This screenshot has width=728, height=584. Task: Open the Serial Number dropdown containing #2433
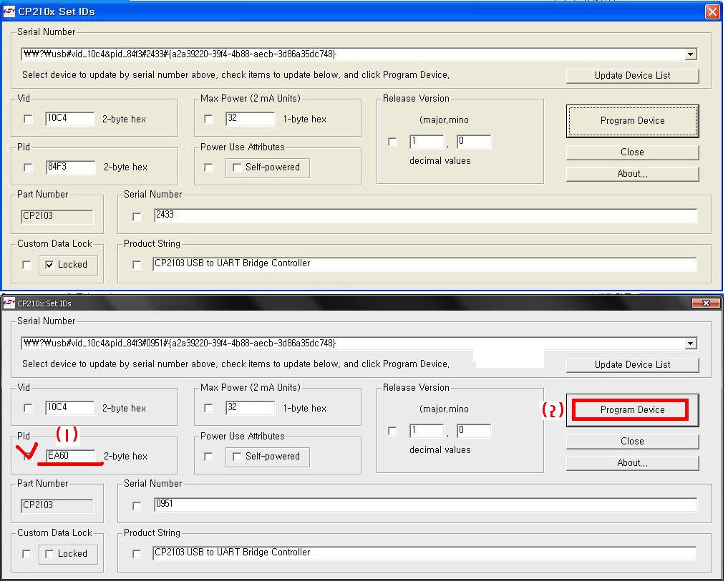[x=690, y=54]
